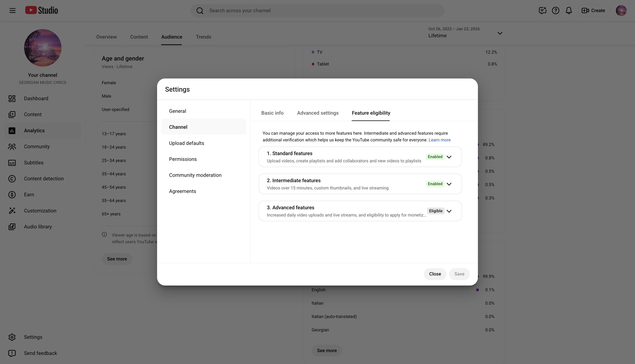This screenshot has width=635, height=364.
Task: Open the Help question mark icon
Action: coord(555,11)
